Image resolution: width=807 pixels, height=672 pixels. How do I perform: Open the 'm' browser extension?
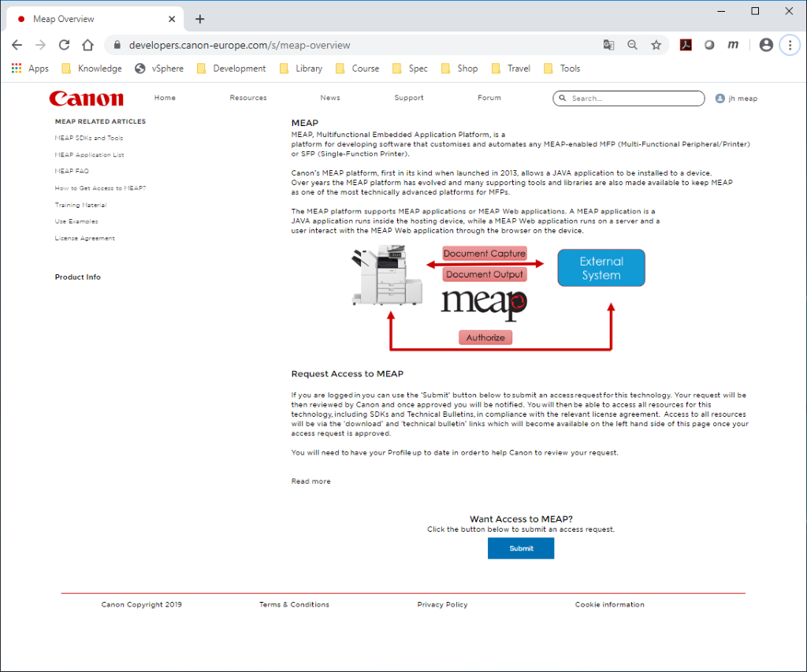tap(733, 45)
